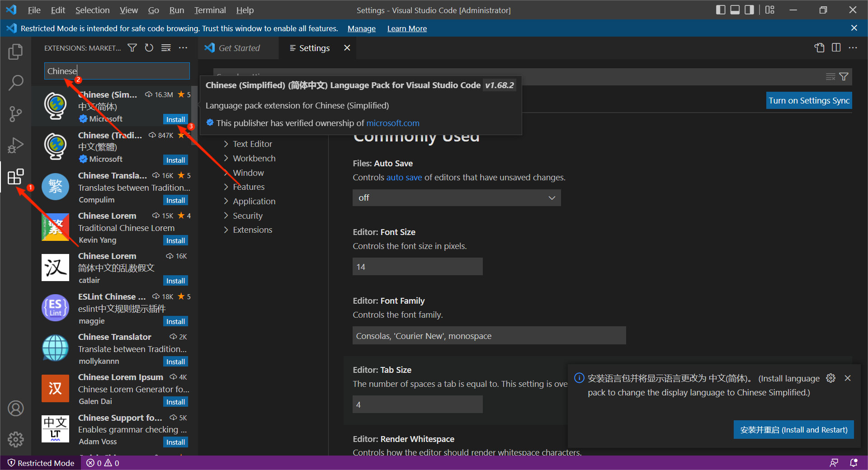
Task: Expand the Text Editor settings section
Action: tap(252, 144)
